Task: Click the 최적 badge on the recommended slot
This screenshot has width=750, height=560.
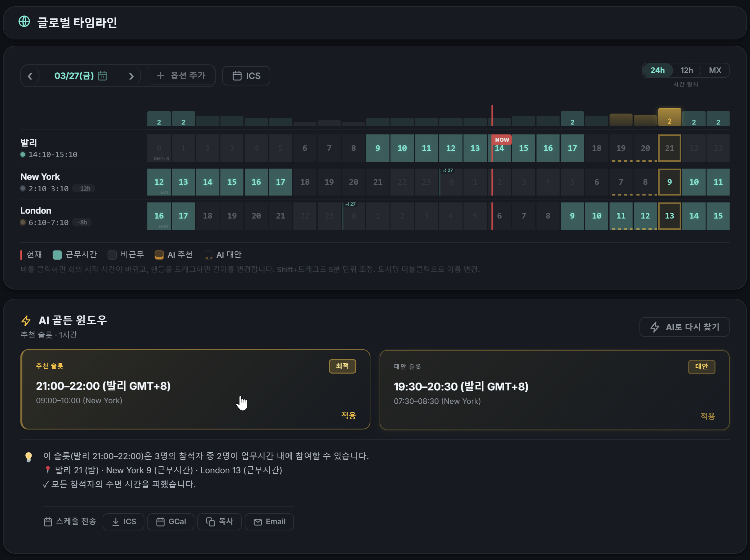Action: pyautogui.click(x=342, y=366)
